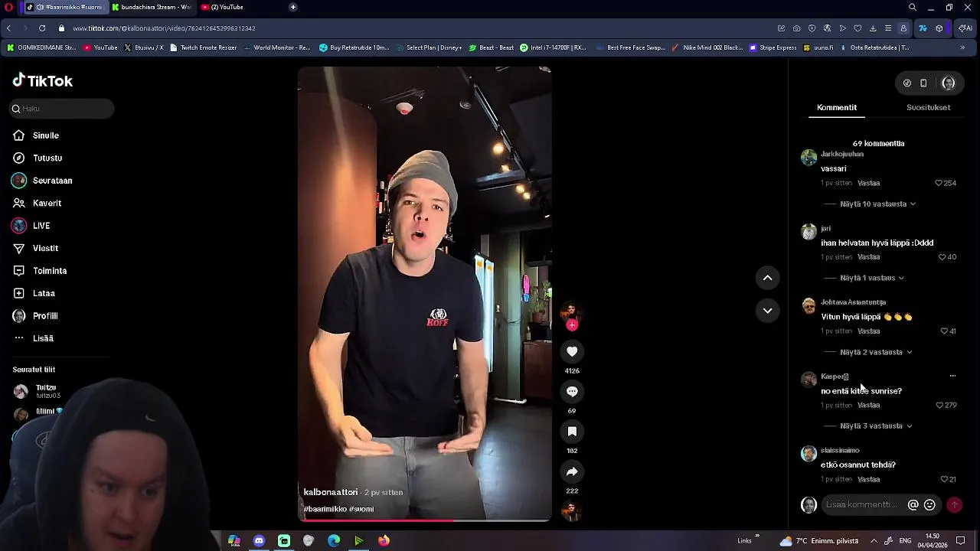
Task: Like slaissinaimo's comment
Action: (x=944, y=480)
